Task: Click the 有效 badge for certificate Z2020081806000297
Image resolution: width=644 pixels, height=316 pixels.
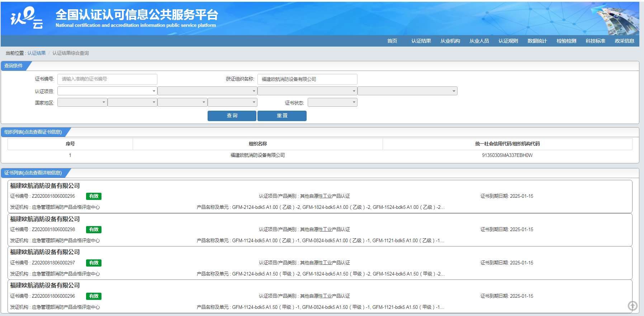Action: [94, 263]
